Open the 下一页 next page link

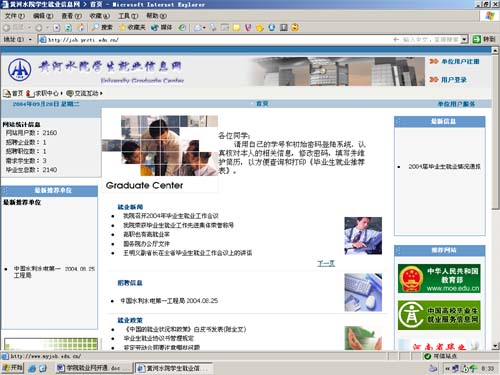coord(326,264)
